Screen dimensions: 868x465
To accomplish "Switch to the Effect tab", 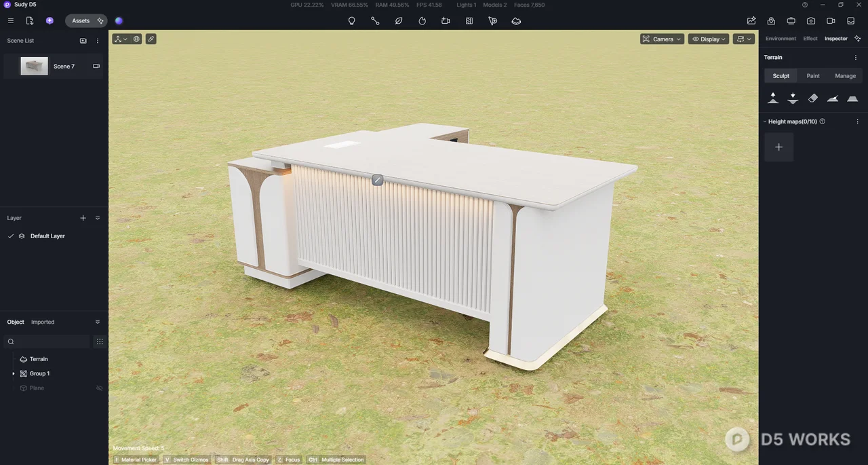I will coord(810,39).
